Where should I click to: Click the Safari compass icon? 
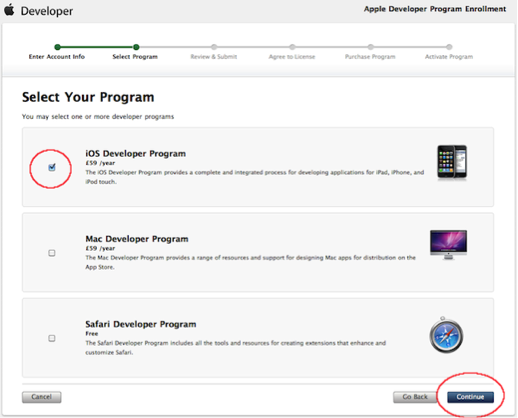point(446,335)
